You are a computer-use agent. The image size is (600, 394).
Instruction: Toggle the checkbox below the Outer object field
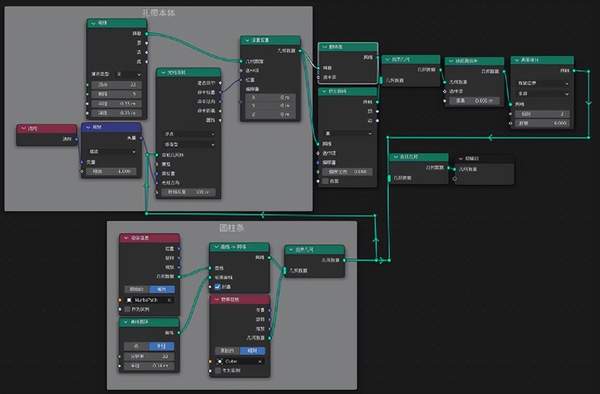pyautogui.click(x=218, y=371)
